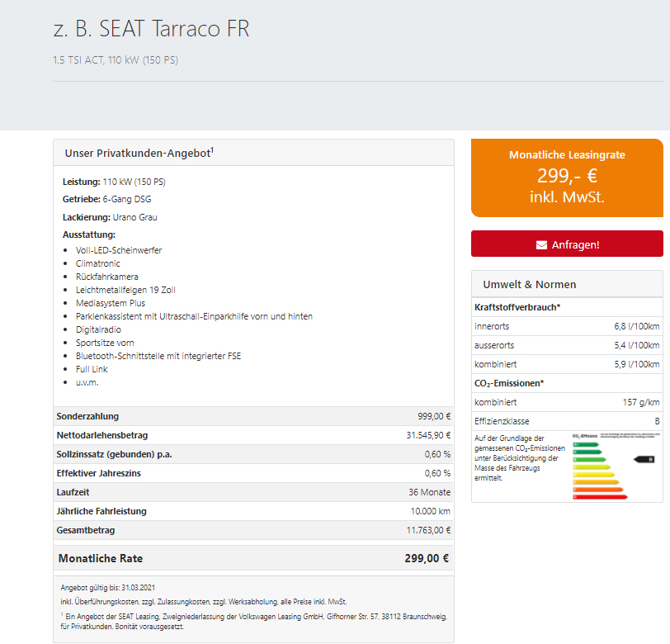This screenshot has height=644, width=670.
Task: Click the 'Kraftstoffverbrauch*' heading
Action: pyautogui.click(x=517, y=307)
